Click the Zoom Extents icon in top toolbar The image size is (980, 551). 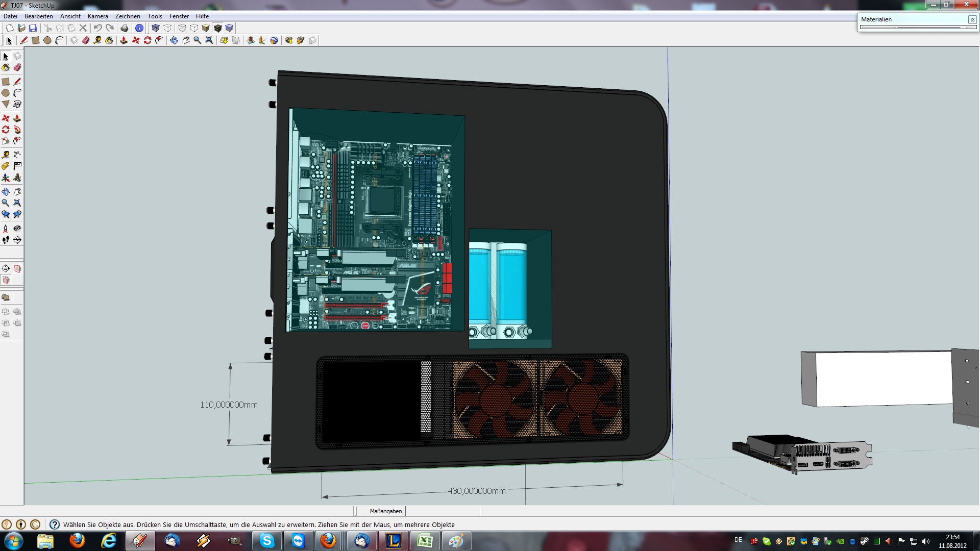209,40
